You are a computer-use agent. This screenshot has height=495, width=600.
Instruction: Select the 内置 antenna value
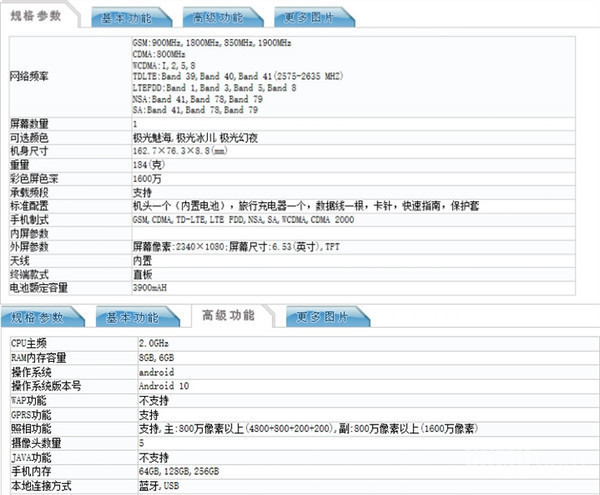point(142,261)
